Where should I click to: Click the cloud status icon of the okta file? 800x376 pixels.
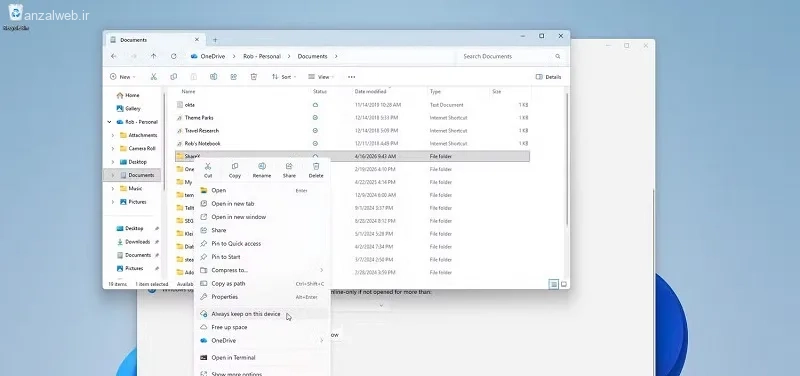pos(315,105)
